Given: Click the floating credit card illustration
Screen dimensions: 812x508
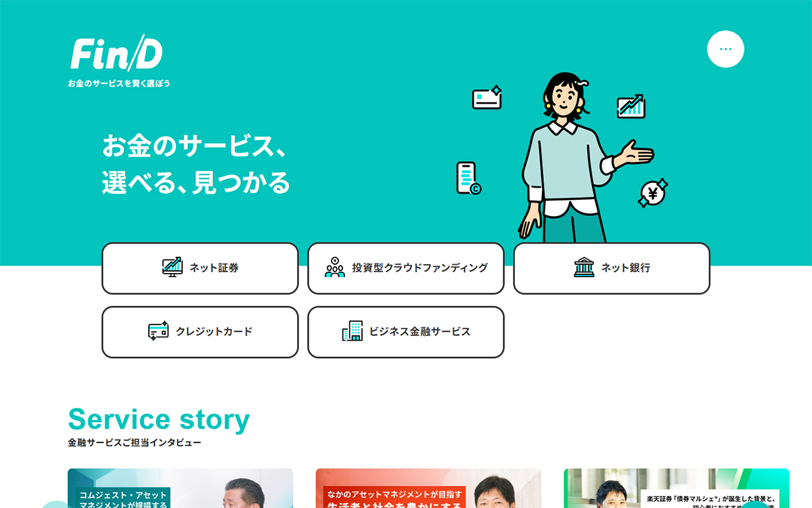Looking at the screenshot, I should coord(487,98).
